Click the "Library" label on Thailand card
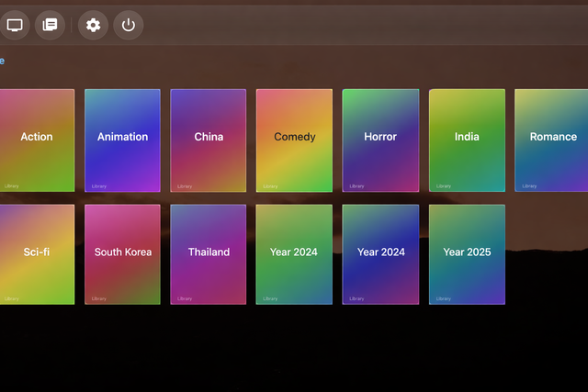This screenshot has width=588, height=392. 185,298
